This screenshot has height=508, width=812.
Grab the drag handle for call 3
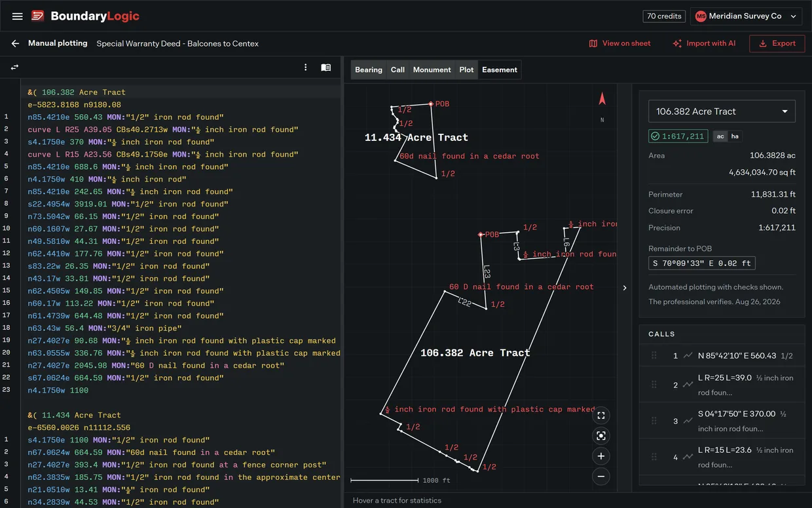[x=654, y=421]
